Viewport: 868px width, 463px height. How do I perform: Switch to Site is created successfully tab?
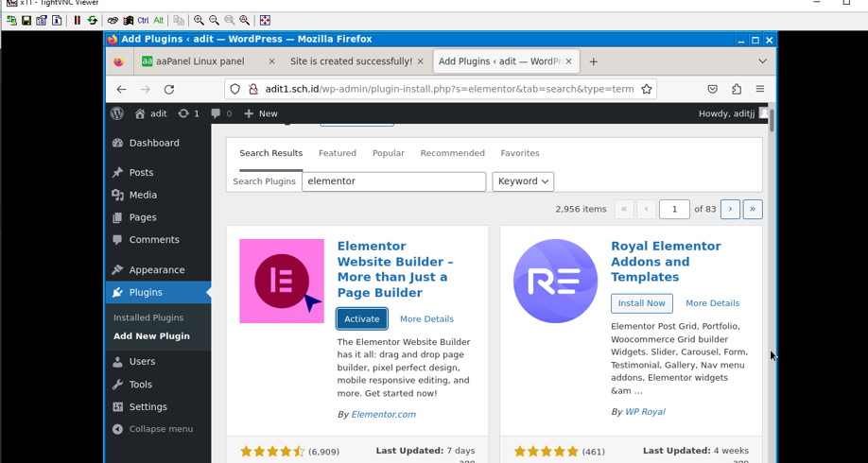click(351, 61)
